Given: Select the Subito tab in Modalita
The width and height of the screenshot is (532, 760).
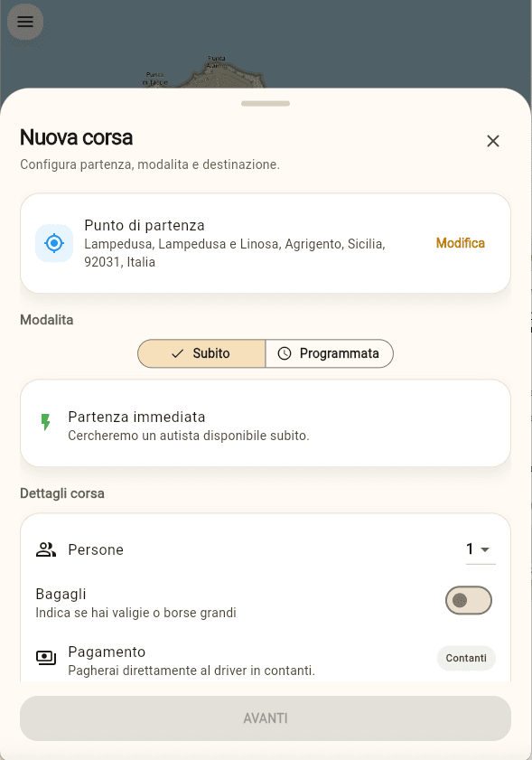Looking at the screenshot, I should pyautogui.click(x=201, y=353).
